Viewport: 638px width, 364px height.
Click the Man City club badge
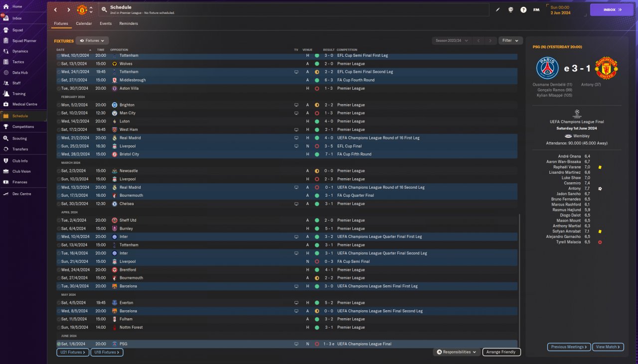pyautogui.click(x=114, y=113)
